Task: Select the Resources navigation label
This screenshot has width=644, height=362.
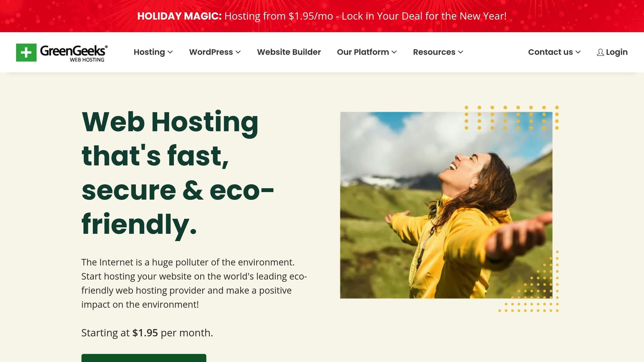Action: pos(434,52)
